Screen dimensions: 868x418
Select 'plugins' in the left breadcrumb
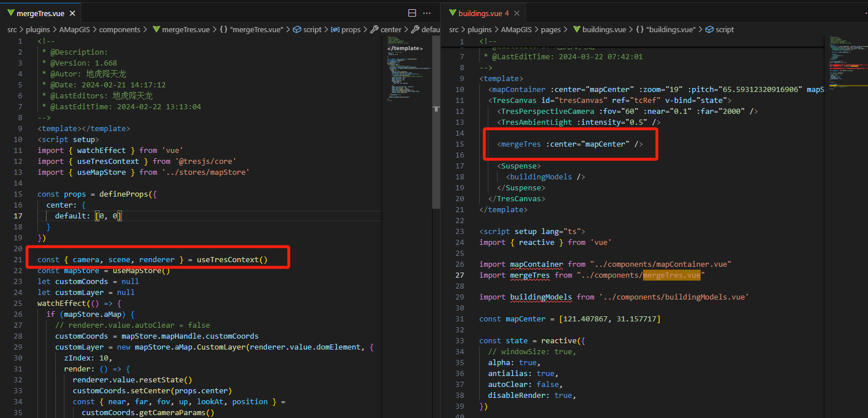[38, 29]
